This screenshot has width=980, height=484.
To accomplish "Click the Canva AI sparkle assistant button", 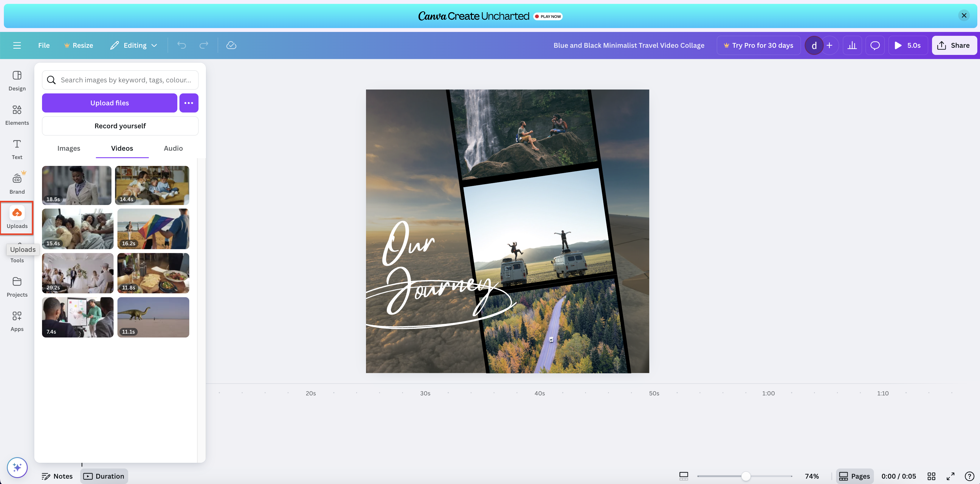I will point(17,467).
